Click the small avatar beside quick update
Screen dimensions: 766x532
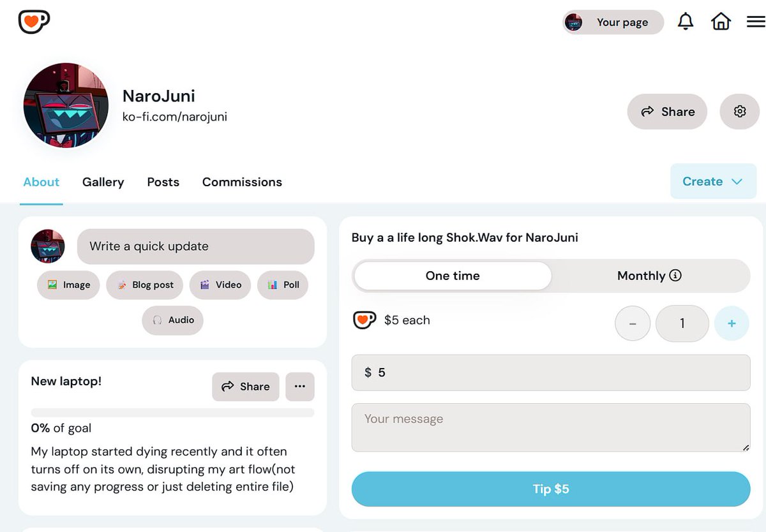click(x=48, y=246)
